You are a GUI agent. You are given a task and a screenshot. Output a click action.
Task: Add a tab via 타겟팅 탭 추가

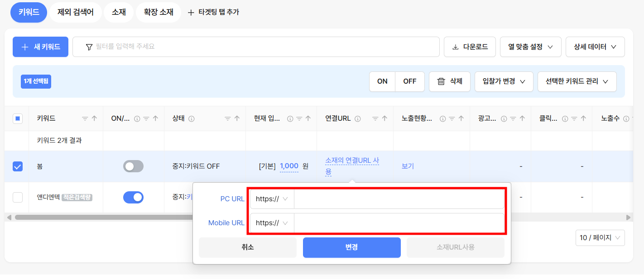tap(213, 12)
